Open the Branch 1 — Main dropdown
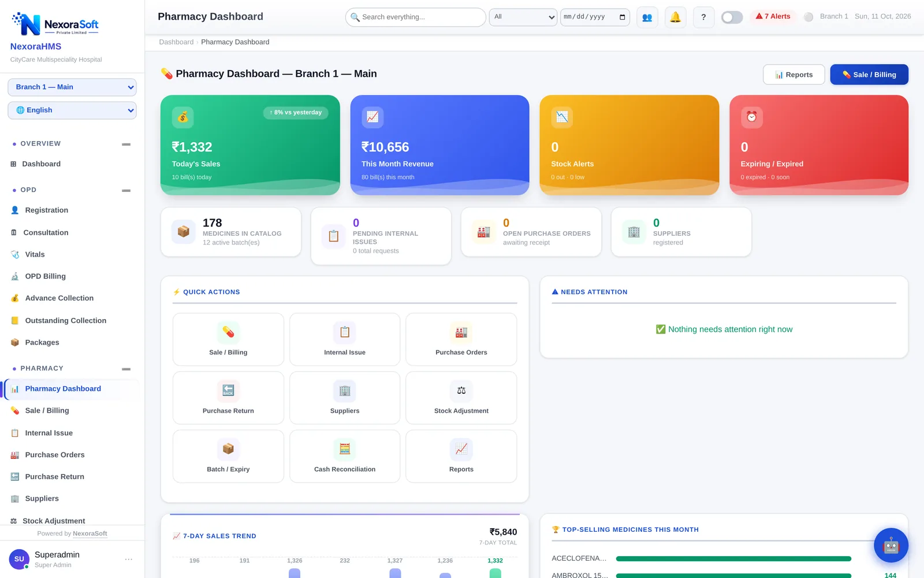 [72, 87]
